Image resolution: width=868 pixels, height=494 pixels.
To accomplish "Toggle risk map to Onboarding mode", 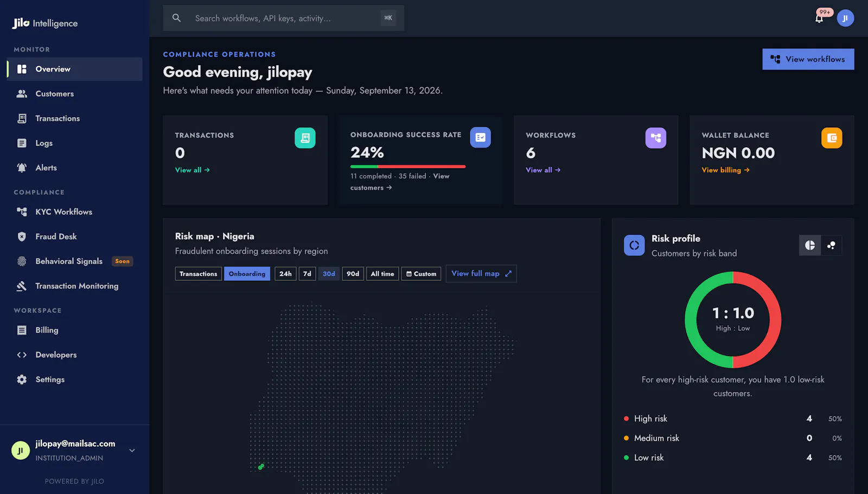I will click(x=247, y=274).
